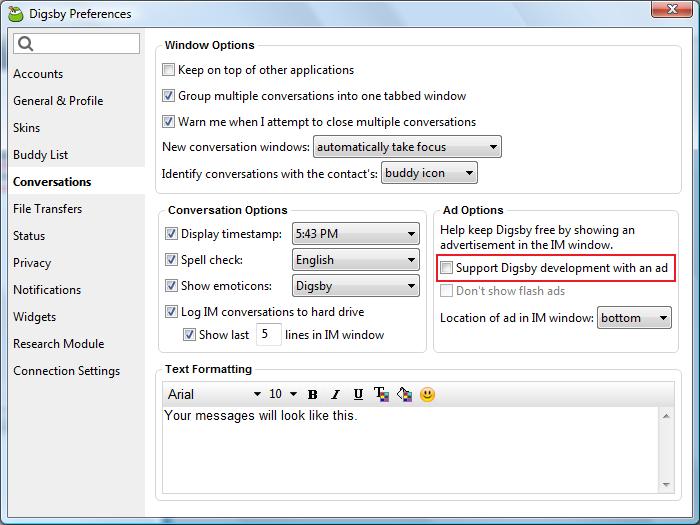700x525 pixels.
Task: Close the Digsby Preferences window
Action: (672, 8)
